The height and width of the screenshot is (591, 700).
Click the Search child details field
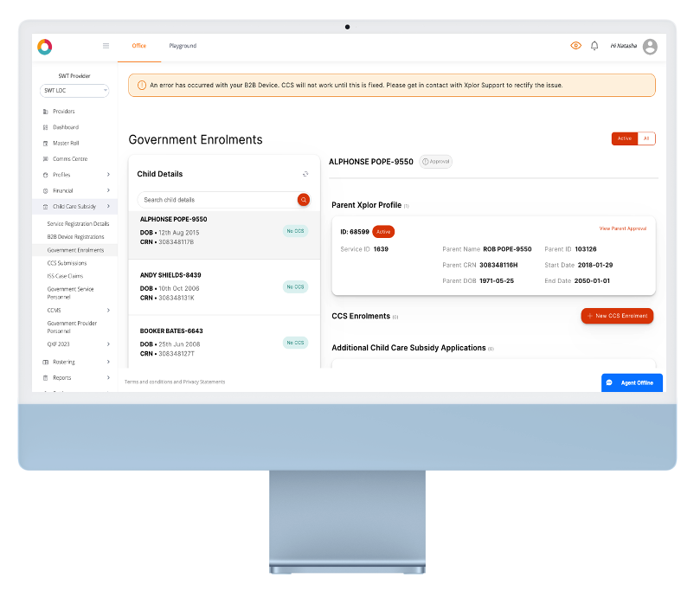point(216,200)
